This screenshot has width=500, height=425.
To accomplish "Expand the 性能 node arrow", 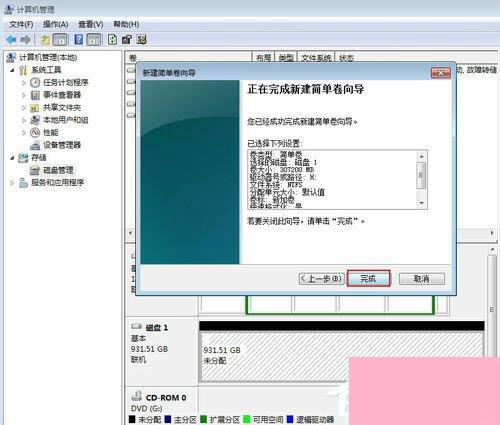I will [24, 133].
